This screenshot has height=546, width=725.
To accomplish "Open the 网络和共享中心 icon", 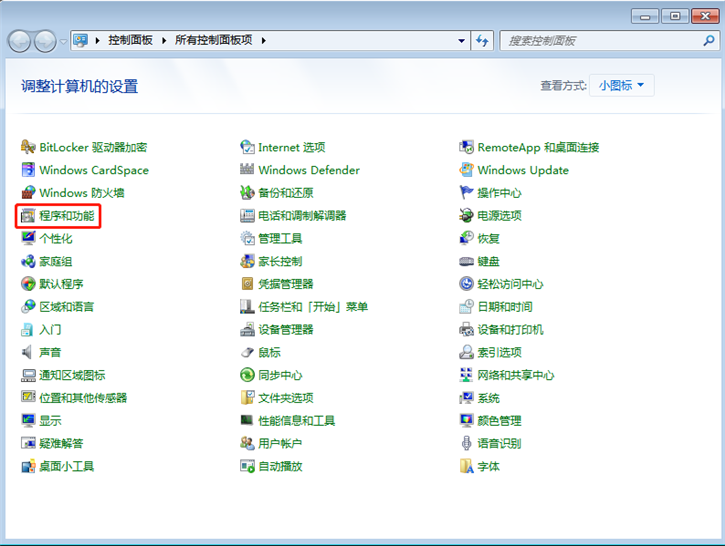I will [x=466, y=375].
